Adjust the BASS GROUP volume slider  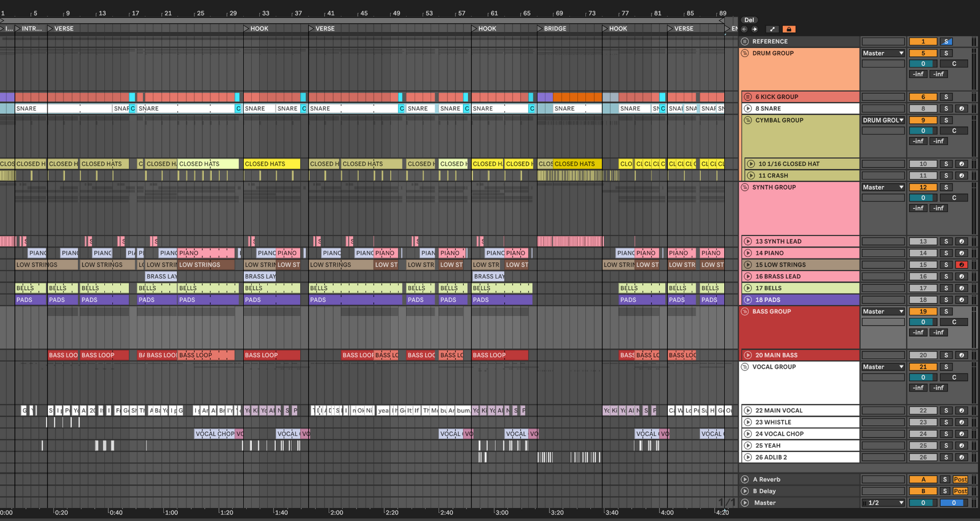tap(923, 322)
